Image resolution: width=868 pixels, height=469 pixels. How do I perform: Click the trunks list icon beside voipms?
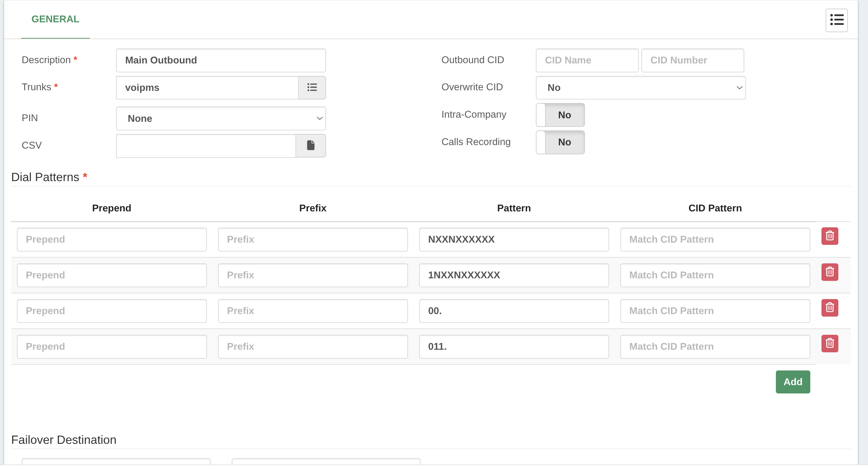coord(312,88)
